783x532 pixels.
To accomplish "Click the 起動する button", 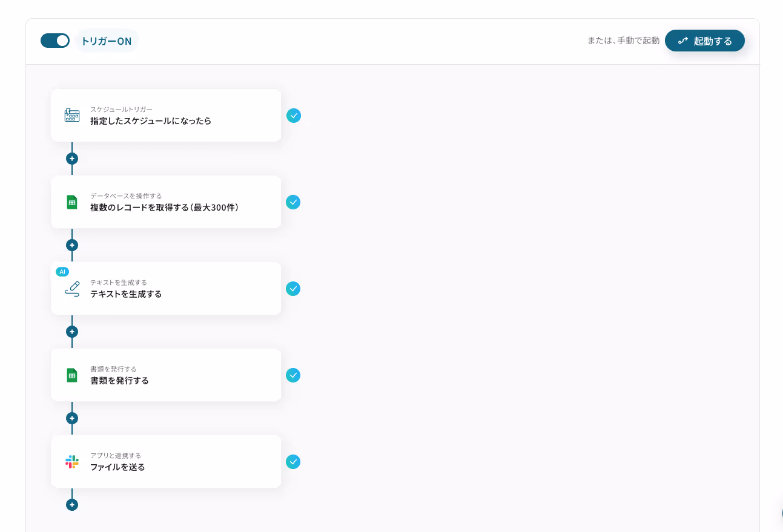I will (705, 41).
